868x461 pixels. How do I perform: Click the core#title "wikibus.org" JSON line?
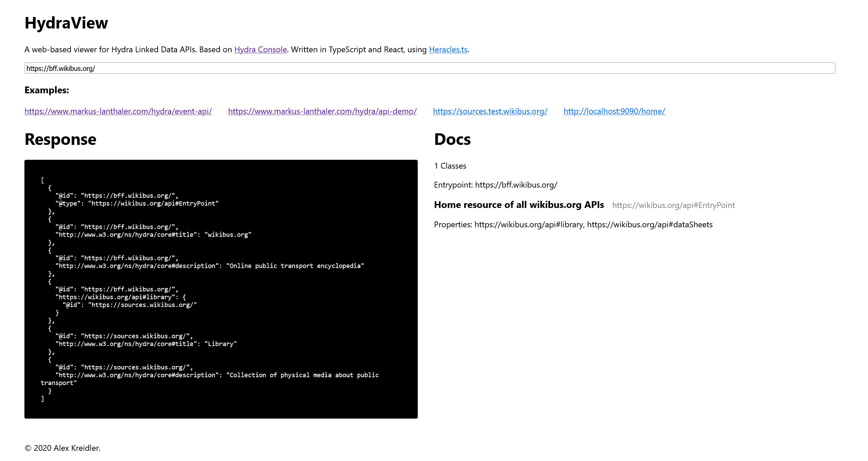tap(153, 235)
